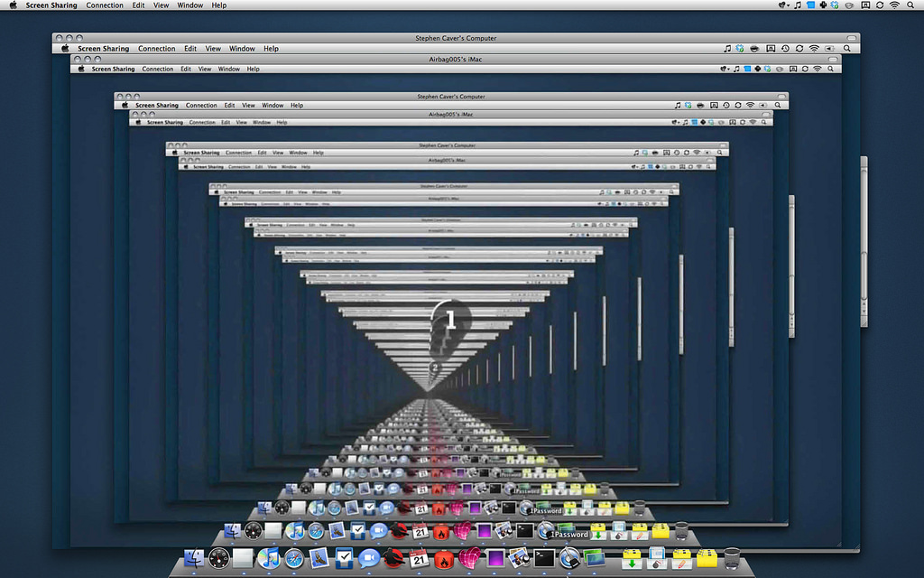Open the red flame app in frontmost Dock
The width and height of the screenshot is (924, 578).
444,558
